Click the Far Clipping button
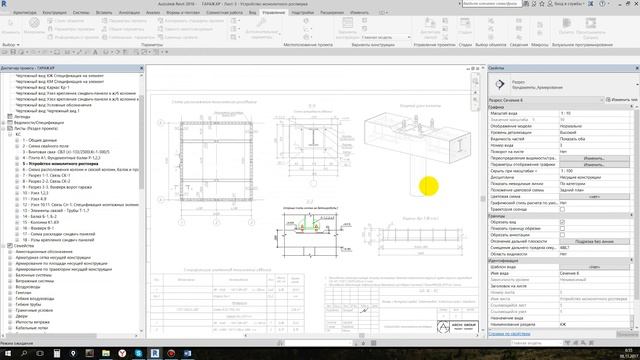 click(x=594, y=241)
